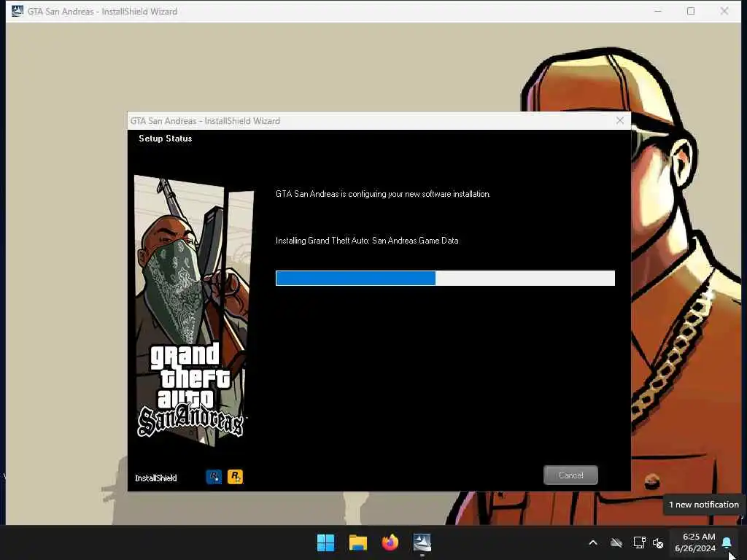The image size is (747, 560).
Task: Click the "Setup Status" heading
Action: point(166,139)
